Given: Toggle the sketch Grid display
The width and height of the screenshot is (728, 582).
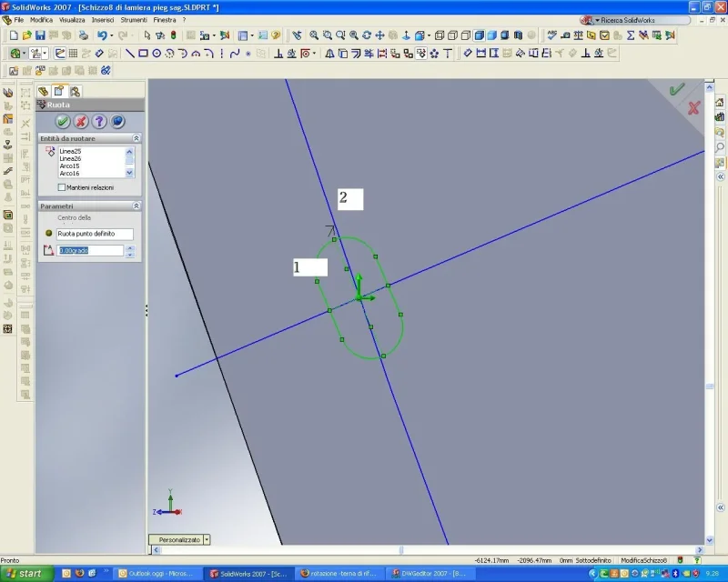Looking at the screenshot, I should pos(73,54).
